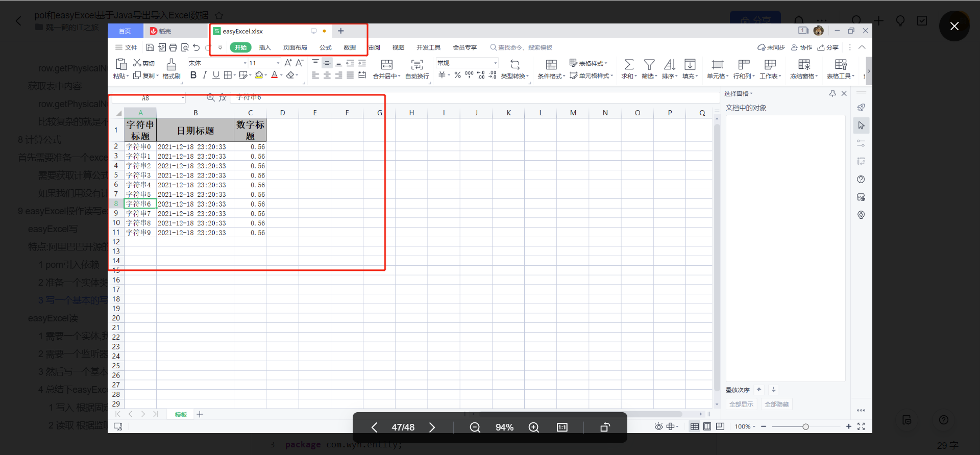Go to next image in viewer
Image resolution: width=980 pixels, height=455 pixels.
pyautogui.click(x=432, y=427)
